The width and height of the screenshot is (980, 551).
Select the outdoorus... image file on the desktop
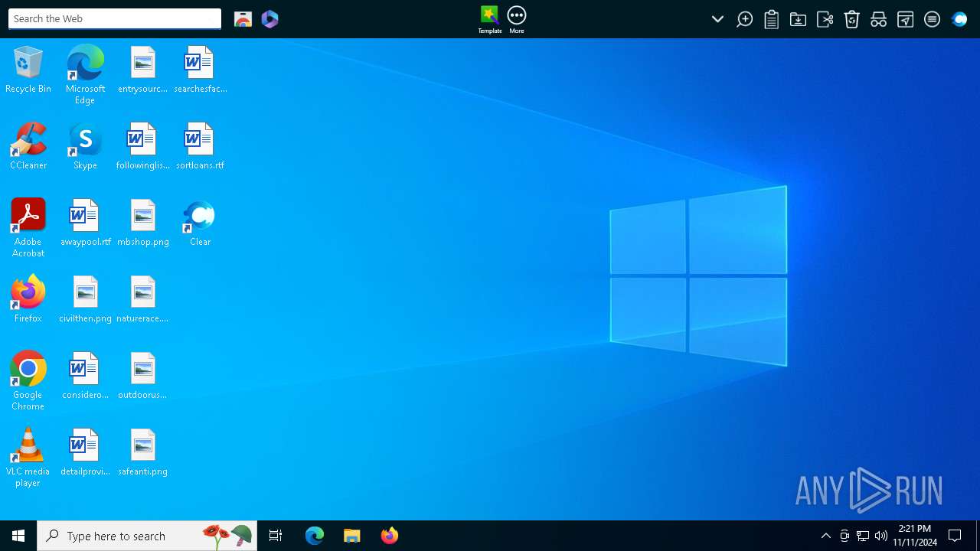coord(142,375)
